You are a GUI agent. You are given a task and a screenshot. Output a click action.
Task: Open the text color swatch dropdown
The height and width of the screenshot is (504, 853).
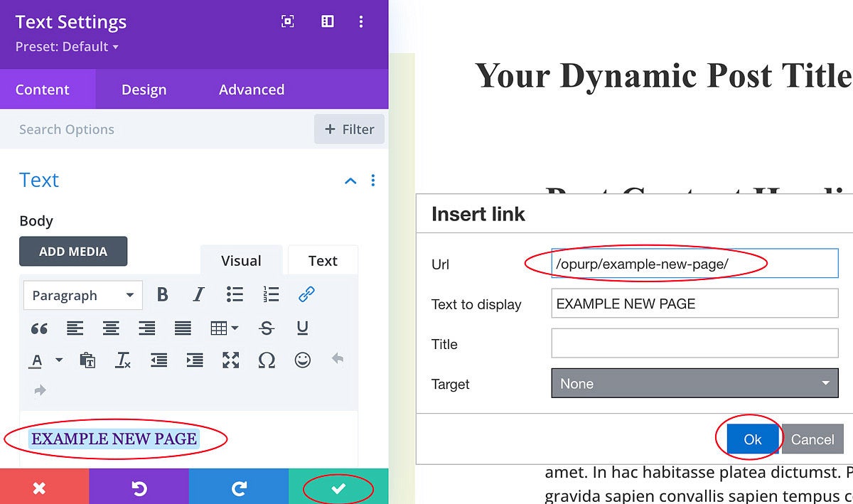(59, 360)
